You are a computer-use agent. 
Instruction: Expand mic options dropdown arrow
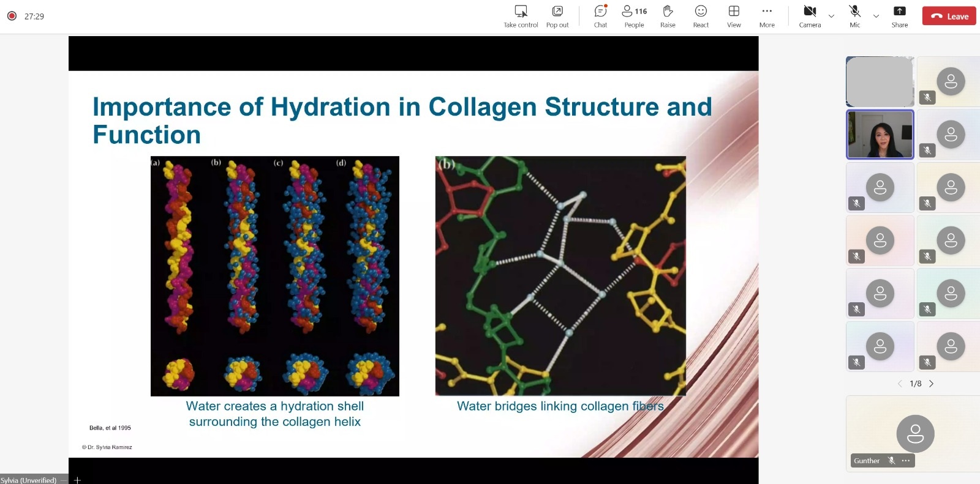[876, 17]
